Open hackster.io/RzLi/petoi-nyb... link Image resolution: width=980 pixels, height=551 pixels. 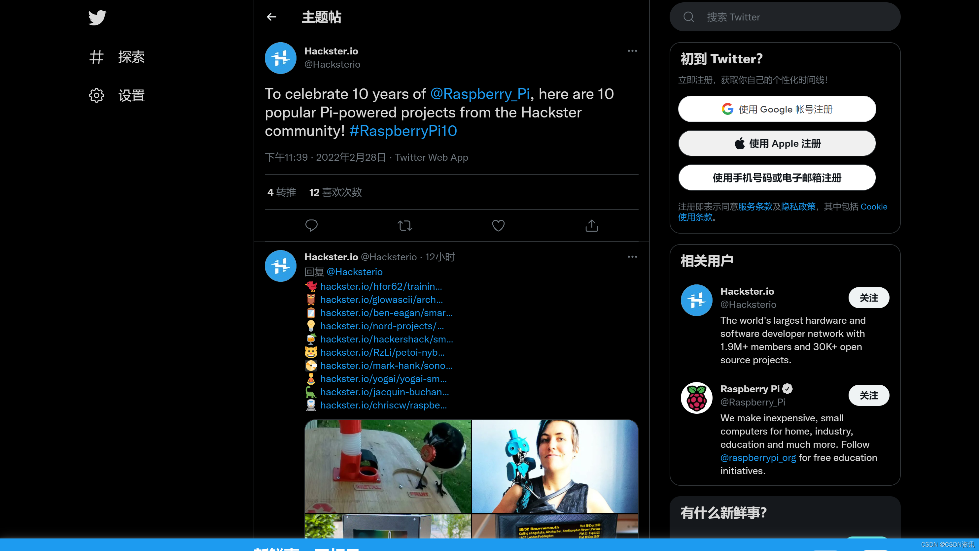382,352
